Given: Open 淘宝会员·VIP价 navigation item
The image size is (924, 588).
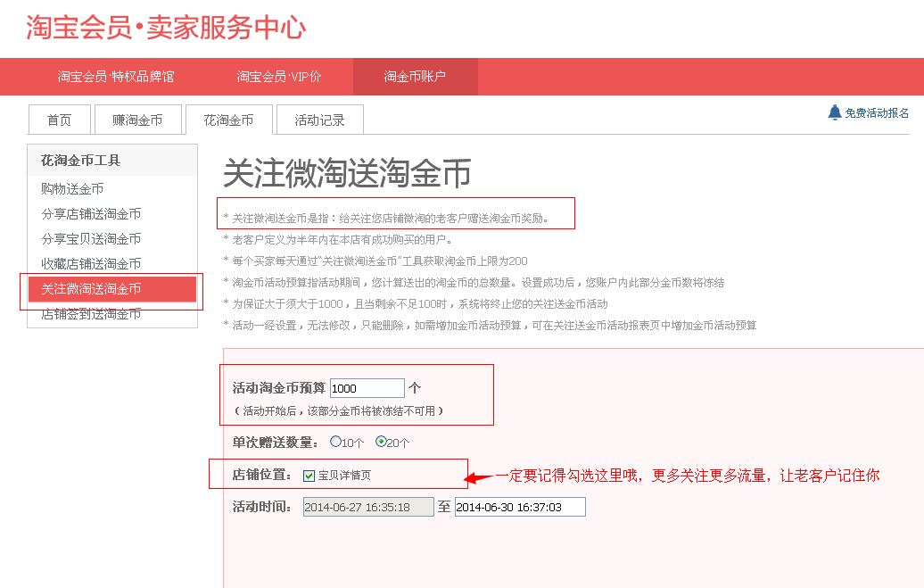Looking at the screenshot, I should 279,77.
